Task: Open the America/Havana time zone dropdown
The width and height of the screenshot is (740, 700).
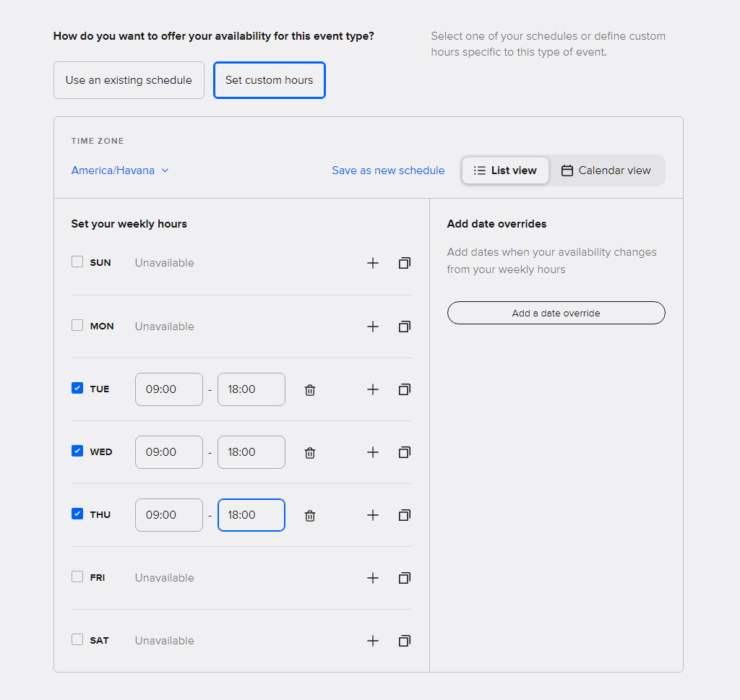Action: pyautogui.click(x=120, y=170)
